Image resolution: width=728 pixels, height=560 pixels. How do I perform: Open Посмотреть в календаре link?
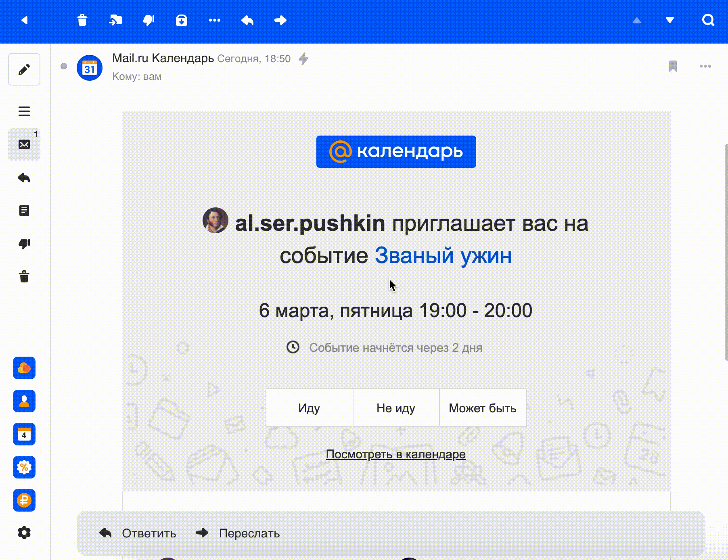click(x=396, y=454)
